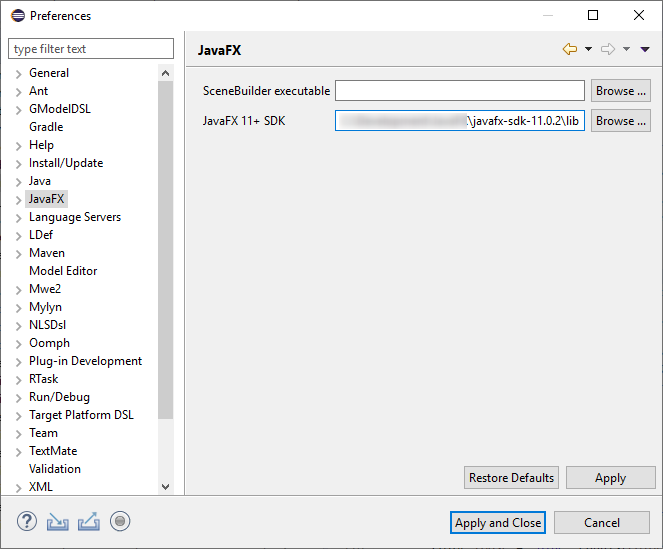Expand the Target Platform DSL tree node

point(18,416)
